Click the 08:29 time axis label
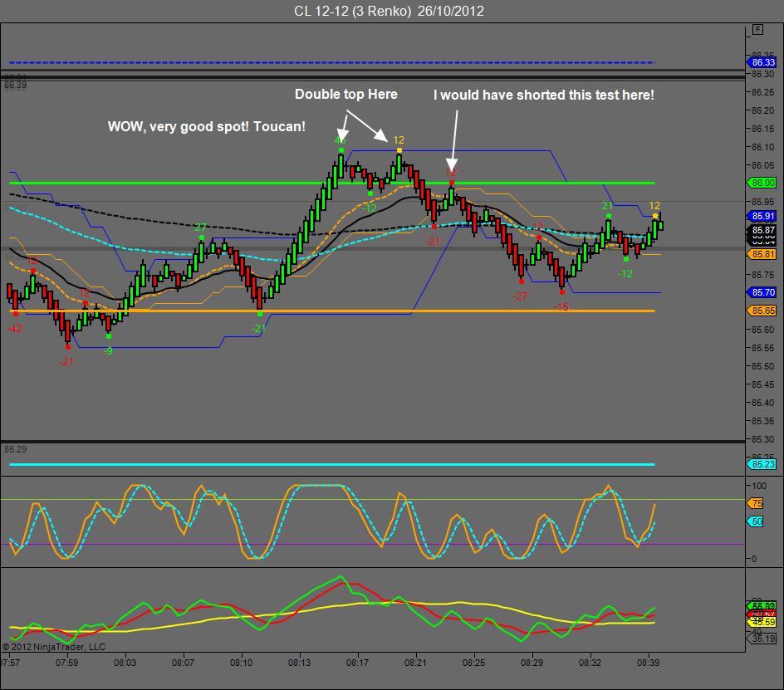 (532, 663)
